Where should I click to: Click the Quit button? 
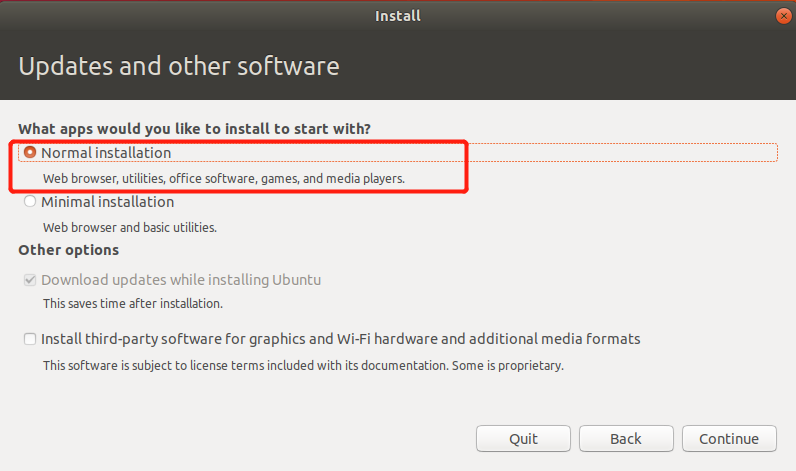[x=523, y=438]
